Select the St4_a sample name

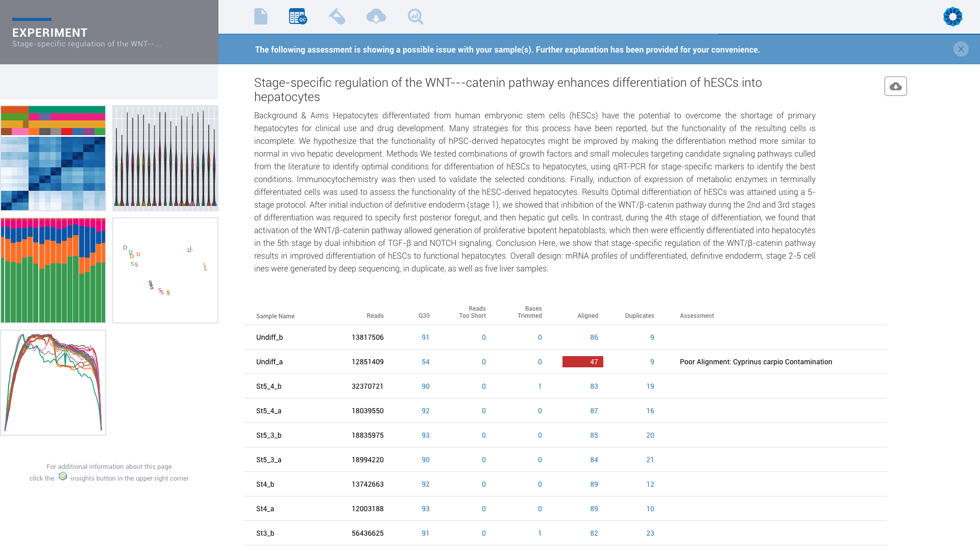click(x=265, y=509)
